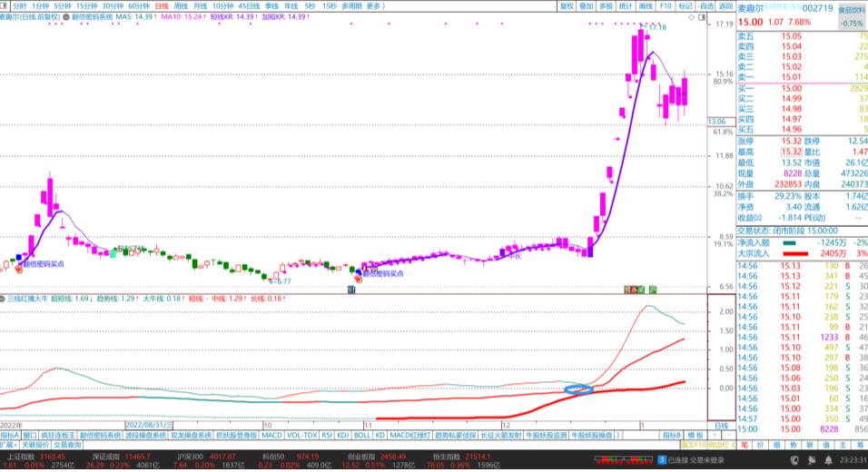
Task: Select the 1分钟 period
Action: [x=40, y=6]
